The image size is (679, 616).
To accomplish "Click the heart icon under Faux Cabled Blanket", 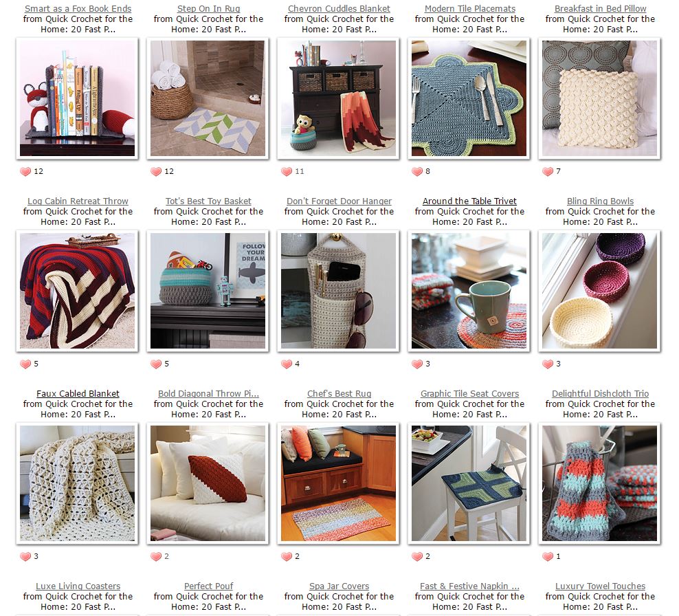I will click(x=25, y=556).
